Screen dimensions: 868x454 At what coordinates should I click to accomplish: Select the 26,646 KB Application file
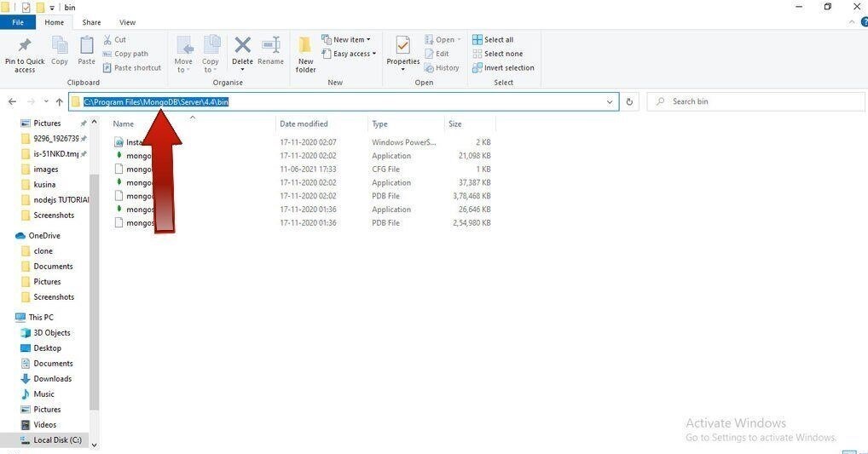click(302, 210)
